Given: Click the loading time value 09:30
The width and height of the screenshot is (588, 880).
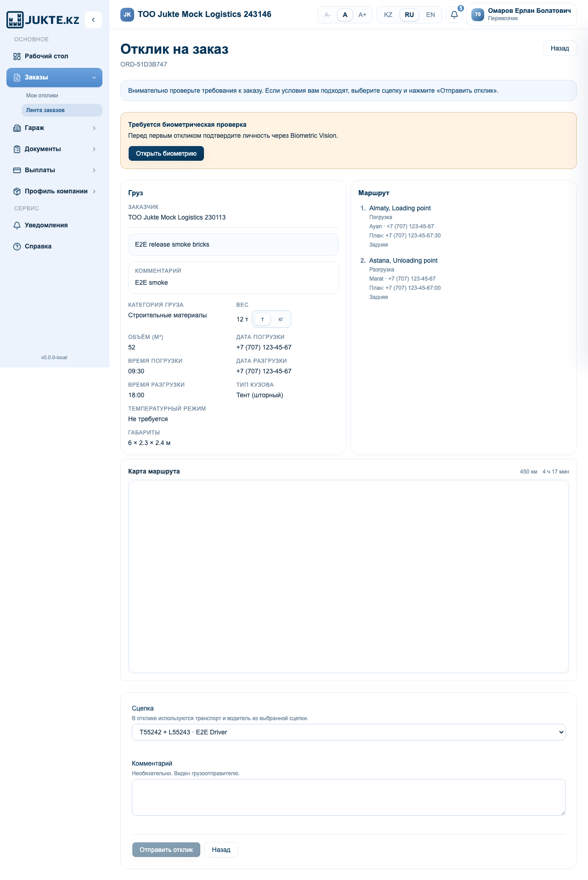Looking at the screenshot, I should (x=136, y=371).
